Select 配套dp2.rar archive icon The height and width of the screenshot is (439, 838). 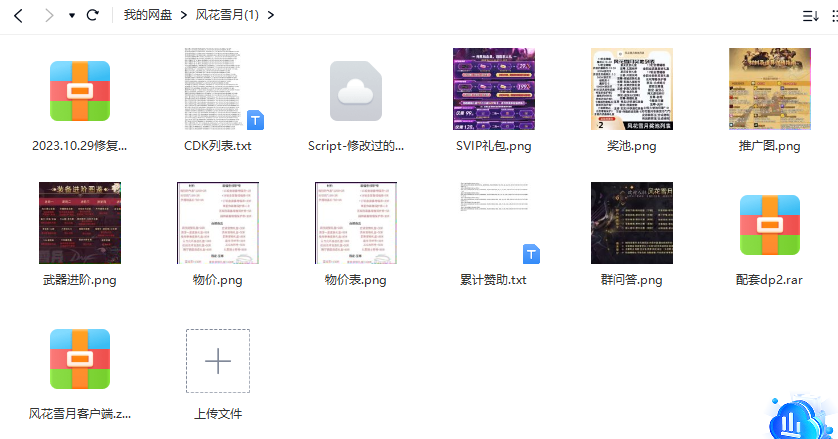tap(769, 224)
